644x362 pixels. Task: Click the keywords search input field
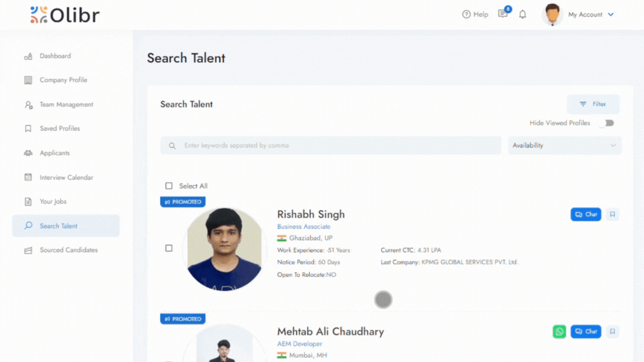tap(335, 146)
